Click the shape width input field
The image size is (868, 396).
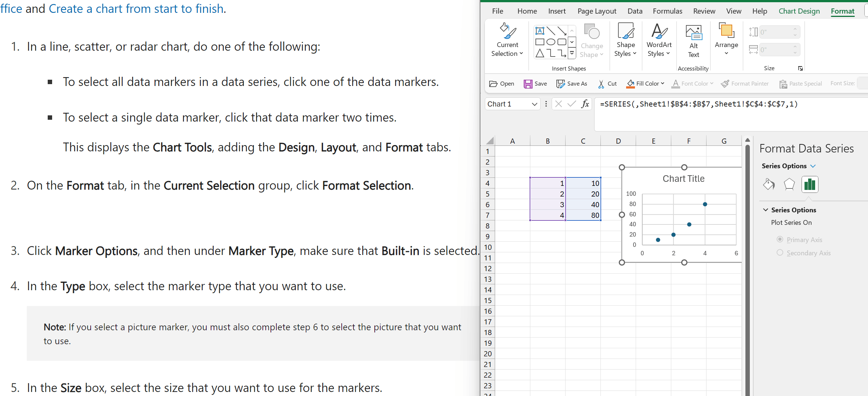[x=776, y=50]
